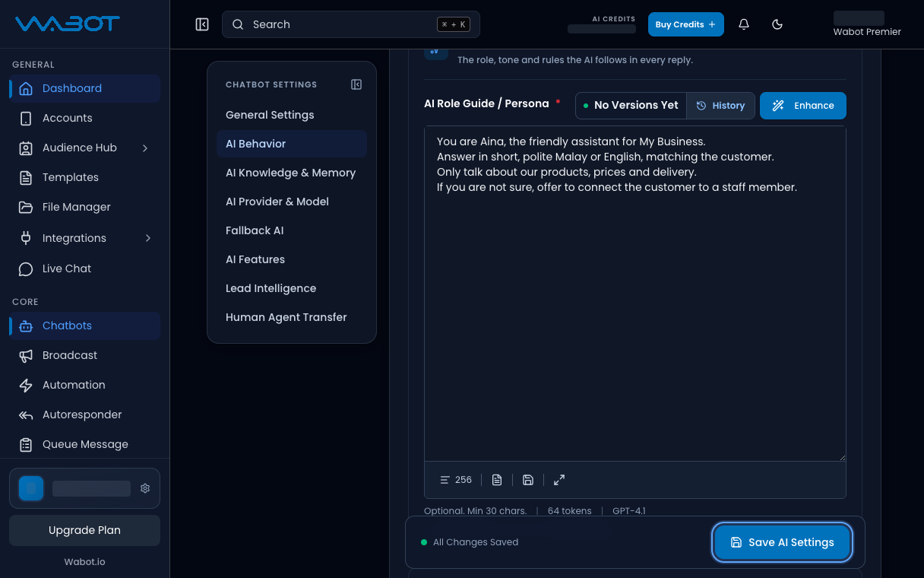Collapse the Chatbot Settings panel icon
Viewport: 924px width, 578px height.
(356, 84)
